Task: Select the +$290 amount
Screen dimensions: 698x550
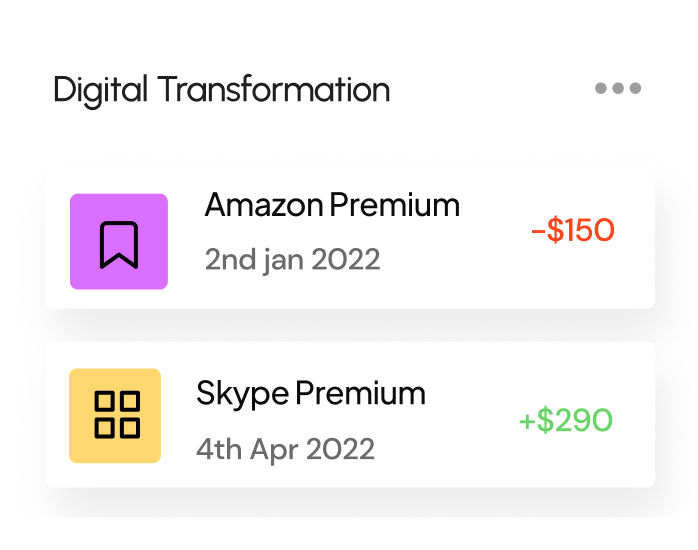Action: pos(565,420)
